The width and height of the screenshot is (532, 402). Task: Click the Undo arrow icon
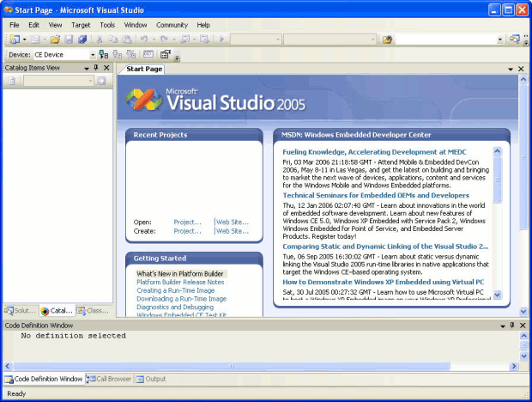pyautogui.click(x=144, y=40)
